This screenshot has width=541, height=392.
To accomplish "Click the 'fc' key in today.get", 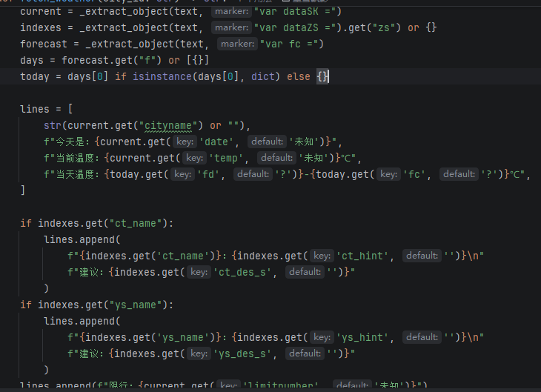I will [414, 174].
